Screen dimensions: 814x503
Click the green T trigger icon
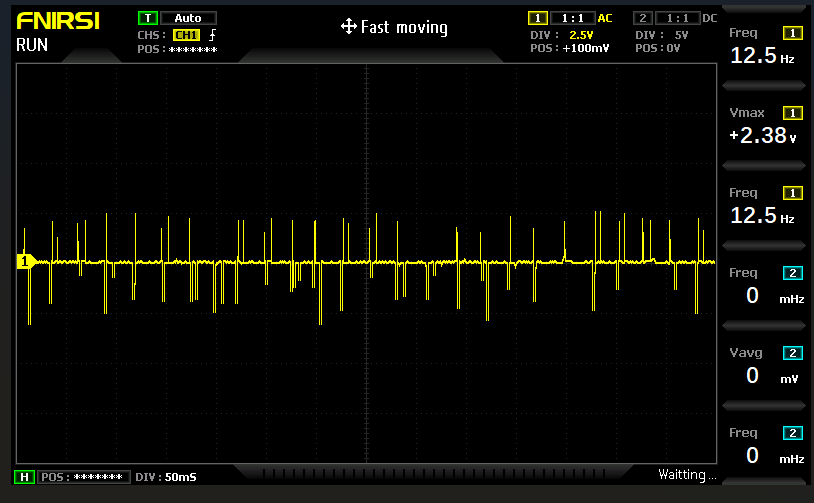(x=148, y=18)
